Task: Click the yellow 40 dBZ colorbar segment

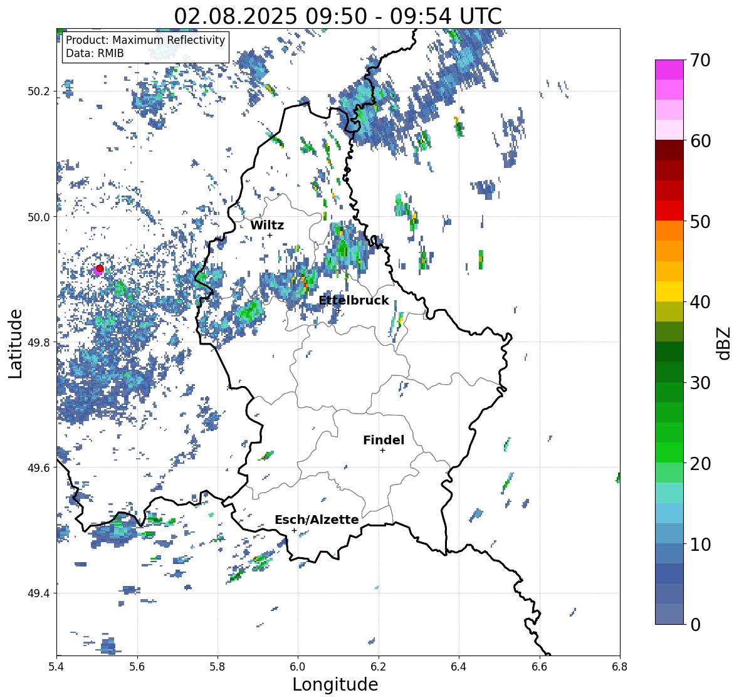Action: point(669,291)
